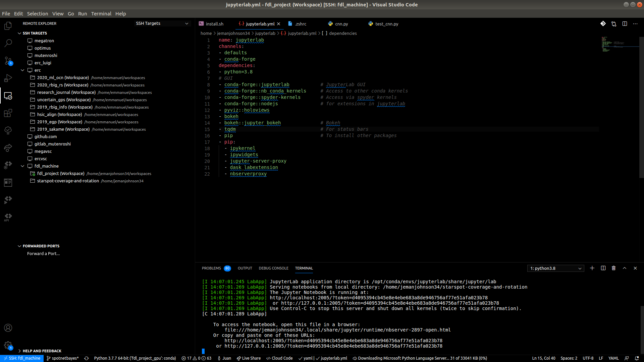This screenshot has width=644, height=362.
Task: Open the Extensions view
Action: click(x=8, y=113)
